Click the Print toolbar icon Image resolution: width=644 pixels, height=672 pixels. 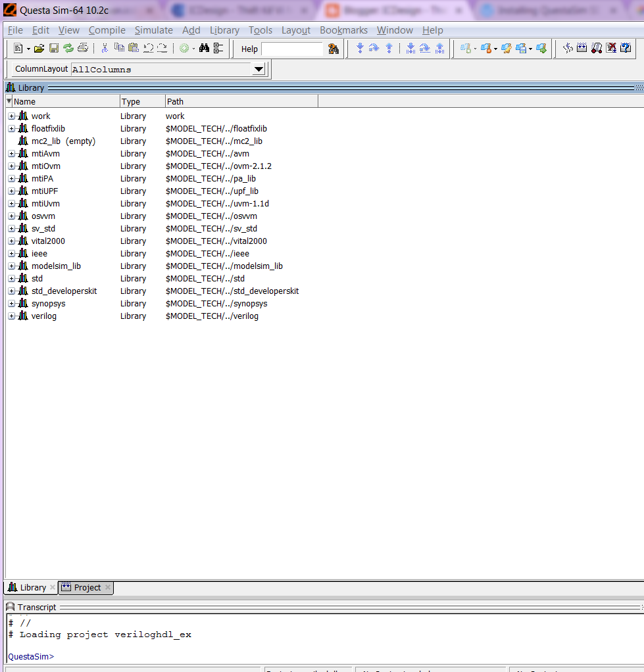click(83, 48)
